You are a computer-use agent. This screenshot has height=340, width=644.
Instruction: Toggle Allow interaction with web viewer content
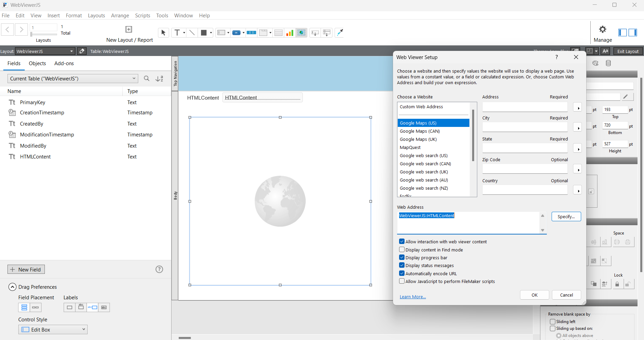pos(402,242)
